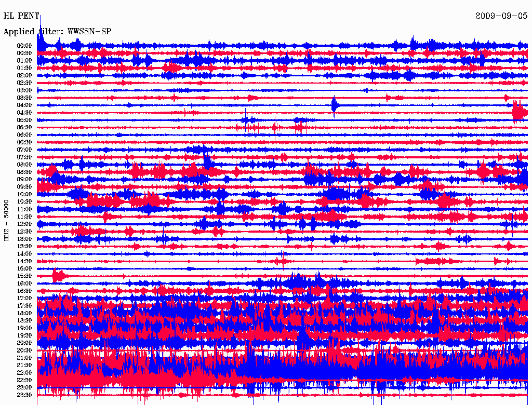Select the 20:00 time label
532x405 pixels.
click(24, 343)
